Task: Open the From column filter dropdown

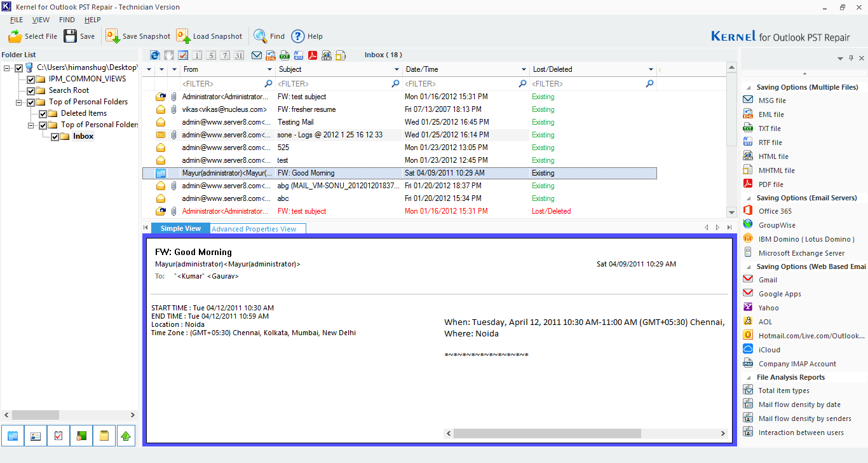Action: 269,69
